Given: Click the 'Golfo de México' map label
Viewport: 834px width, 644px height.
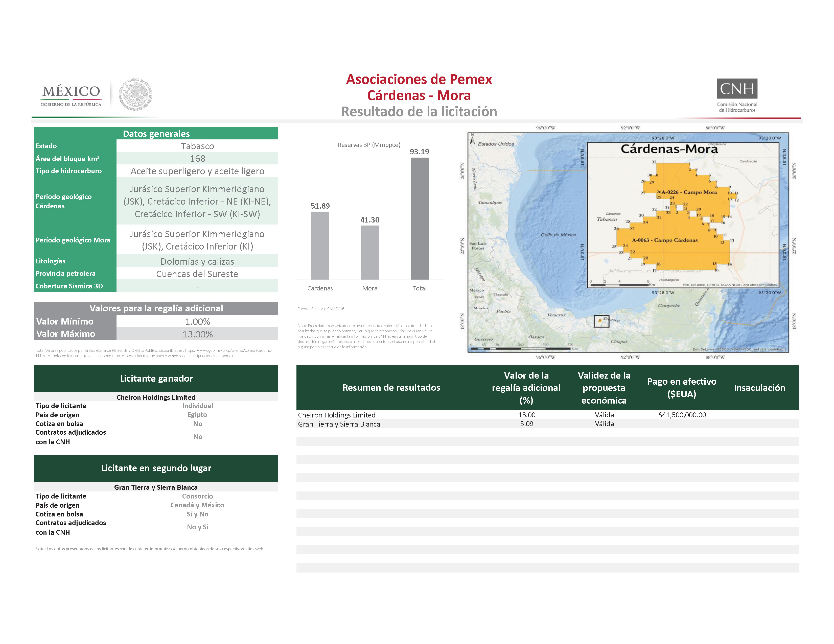Looking at the screenshot, I should point(558,235).
